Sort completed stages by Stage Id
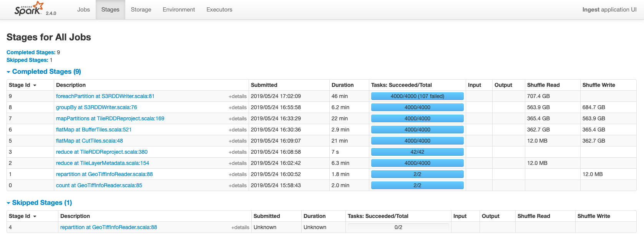Image resolution: width=644 pixels, height=241 pixels. pyautogui.click(x=22, y=85)
